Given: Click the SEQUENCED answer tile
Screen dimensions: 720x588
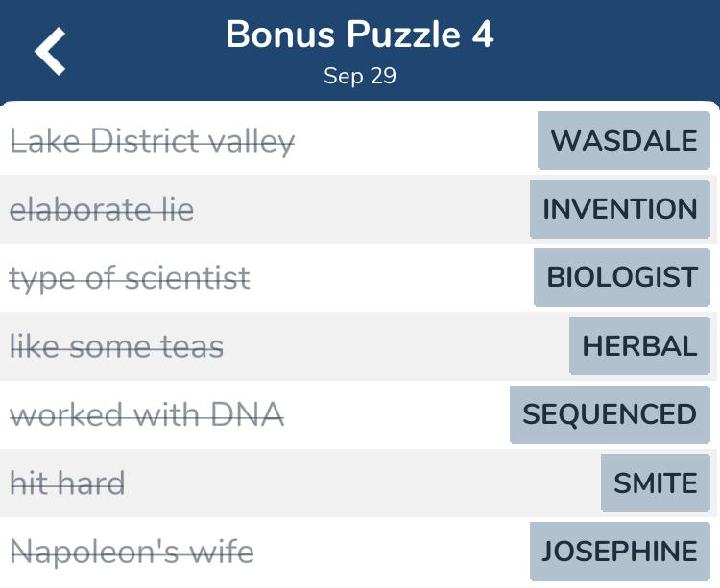Looking at the screenshot, I should click(609, 414).
